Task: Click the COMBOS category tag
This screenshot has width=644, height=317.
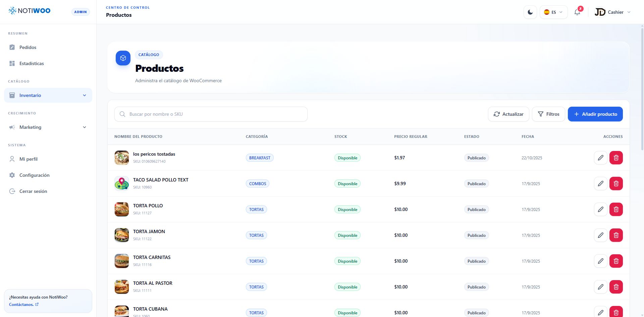Action: coord(258,183)
